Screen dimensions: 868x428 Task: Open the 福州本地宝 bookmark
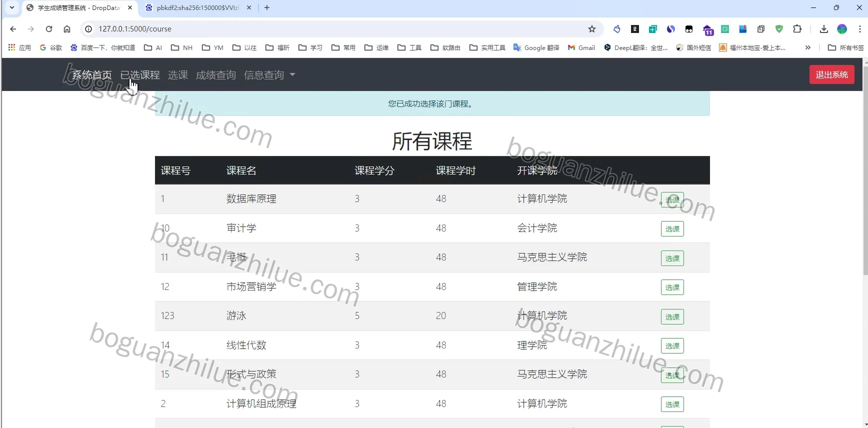tap(752, 47)
